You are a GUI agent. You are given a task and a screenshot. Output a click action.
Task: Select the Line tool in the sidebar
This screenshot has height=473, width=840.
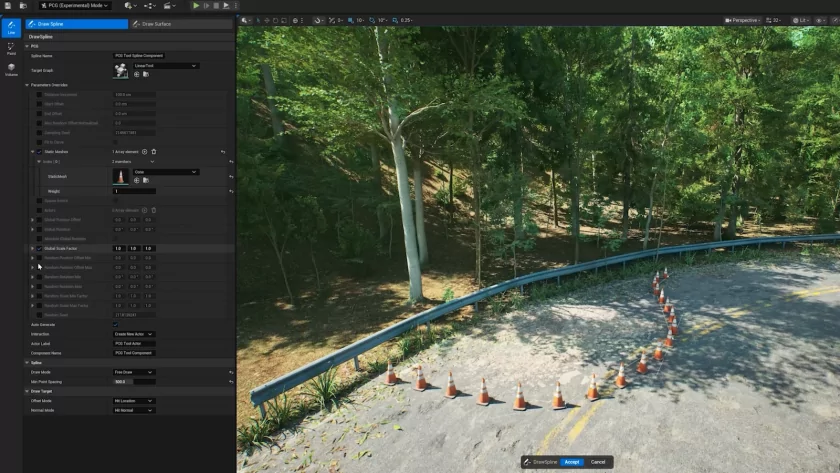(x=11, y=28)
